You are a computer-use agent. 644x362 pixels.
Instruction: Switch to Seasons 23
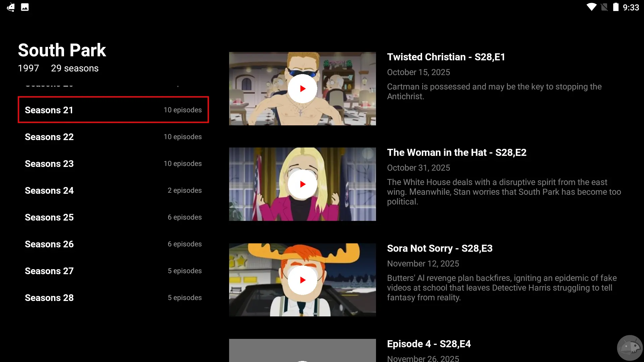pyautogui.click(x=113, y=164)
